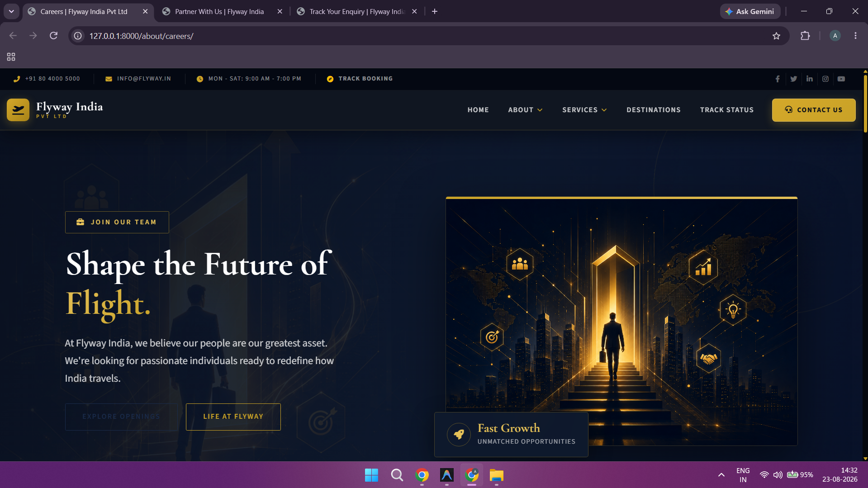Open the Windows Start menu
Viewport: 868px width, 488px height.
pos(371,475)
